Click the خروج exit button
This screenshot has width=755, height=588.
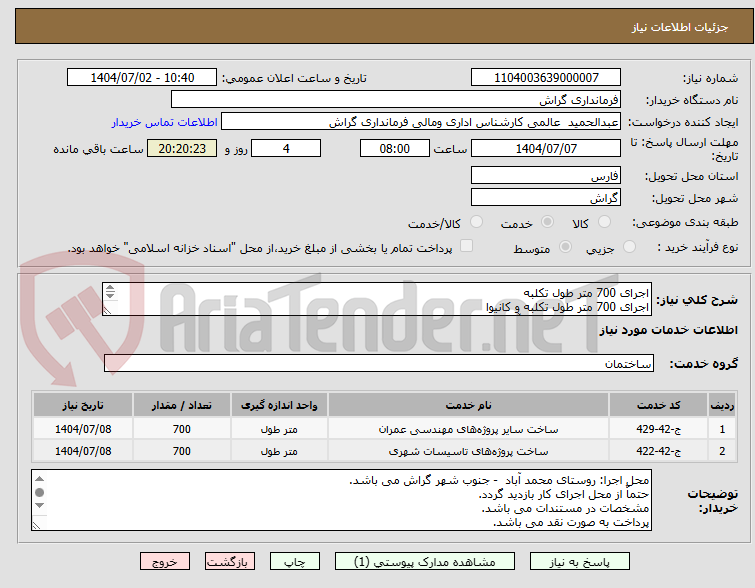(165, 562)
